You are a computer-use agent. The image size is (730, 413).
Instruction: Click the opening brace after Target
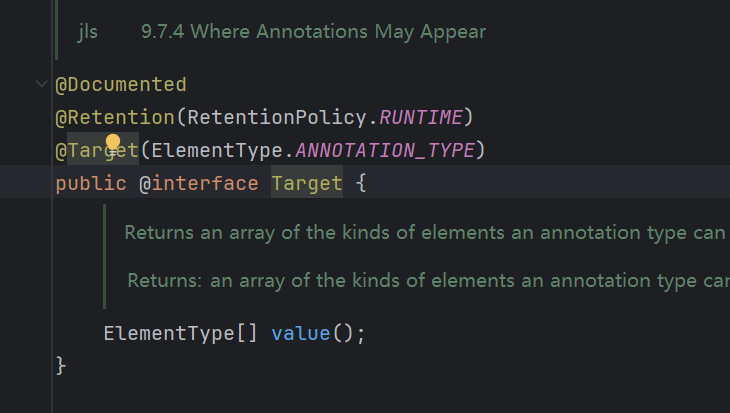click(x=361, y=183)
